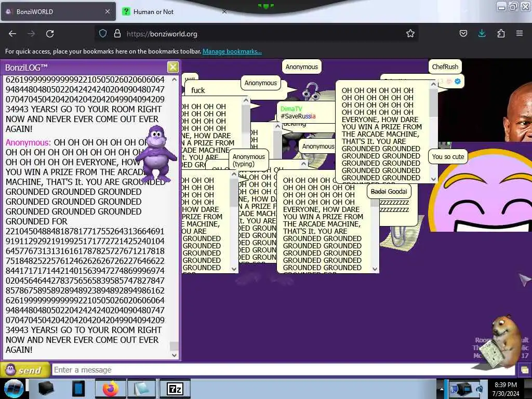Click the Anonymous username in BonziLOG
The width and height of the screenshot is (532, 399).
click(28, 142)
